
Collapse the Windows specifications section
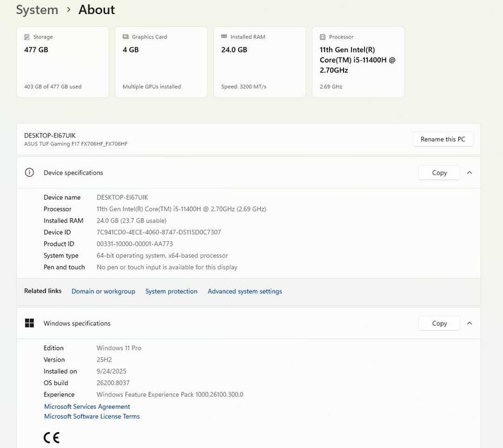470,323
